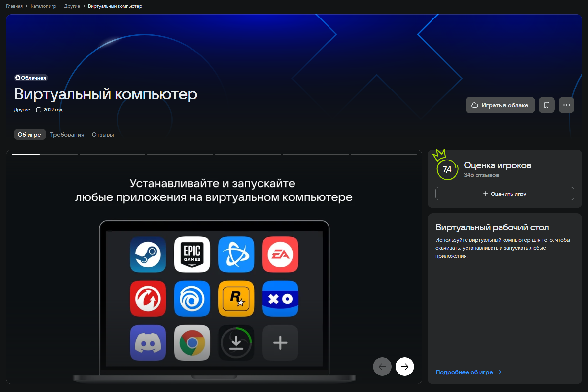Click the EA app icon
This screenshot has width=588, height=392.
(x=280, y=255)
